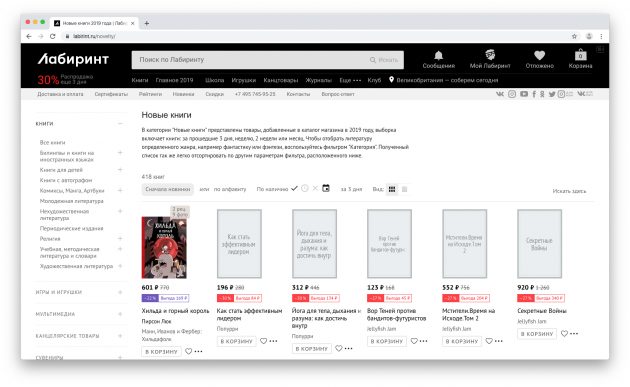
Task: Expand Нехудожественная литература category
Action: click(120, 211)
